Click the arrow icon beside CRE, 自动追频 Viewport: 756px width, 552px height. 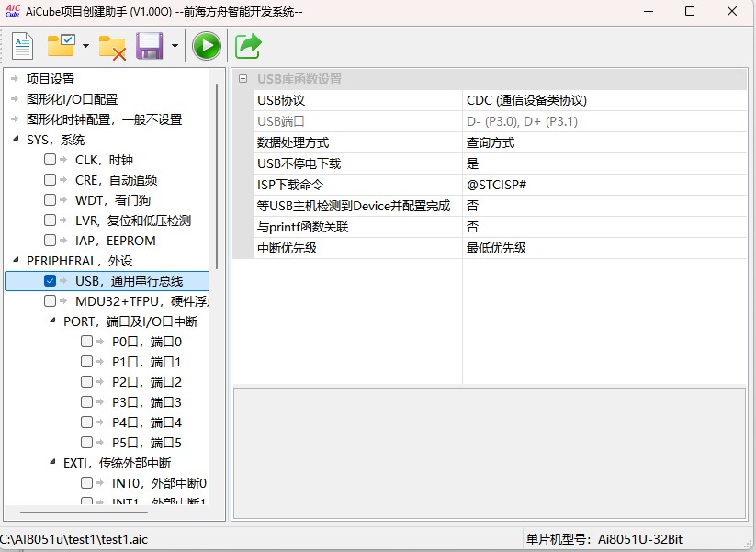tap(63, 180)
